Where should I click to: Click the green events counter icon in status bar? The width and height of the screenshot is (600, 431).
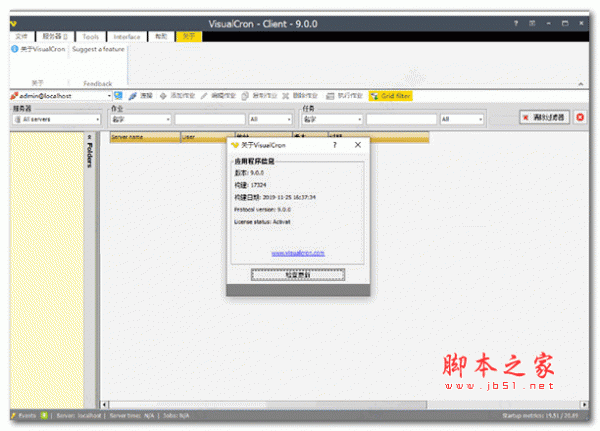tap(44, 416)
